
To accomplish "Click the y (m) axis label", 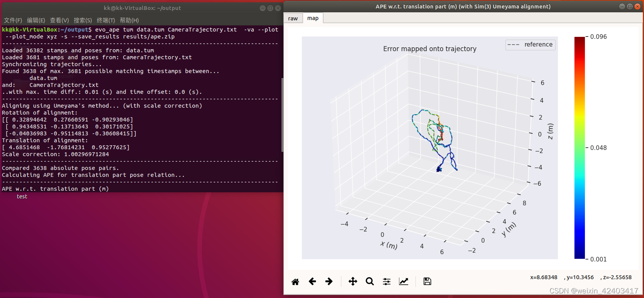I will point(509,230).
